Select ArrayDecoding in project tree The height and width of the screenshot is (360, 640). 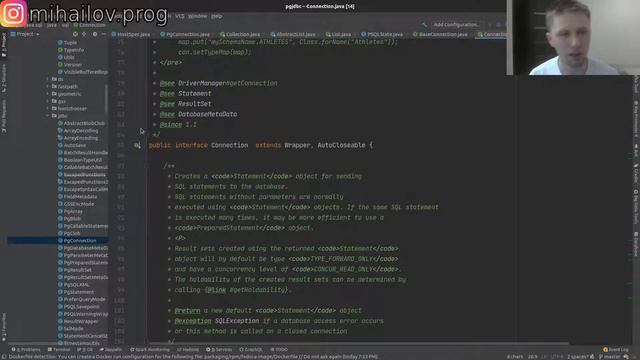pyautogui.click(x=78, y=131)
